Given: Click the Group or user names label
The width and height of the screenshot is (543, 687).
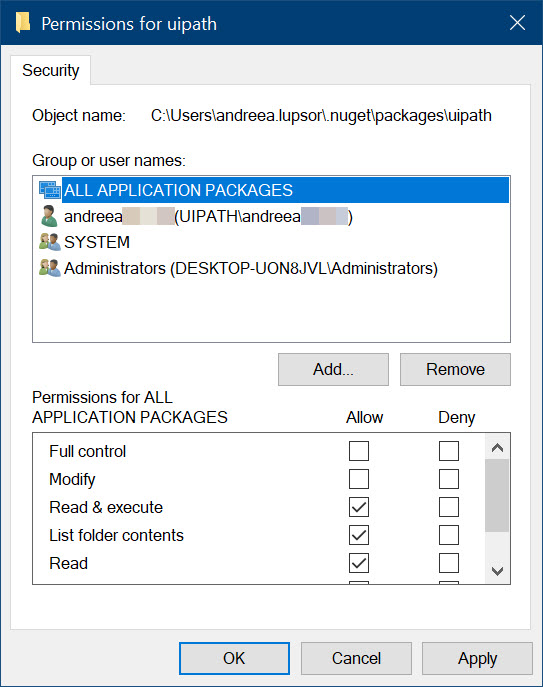Looking at the screenshot, I should tap(109, 160).
